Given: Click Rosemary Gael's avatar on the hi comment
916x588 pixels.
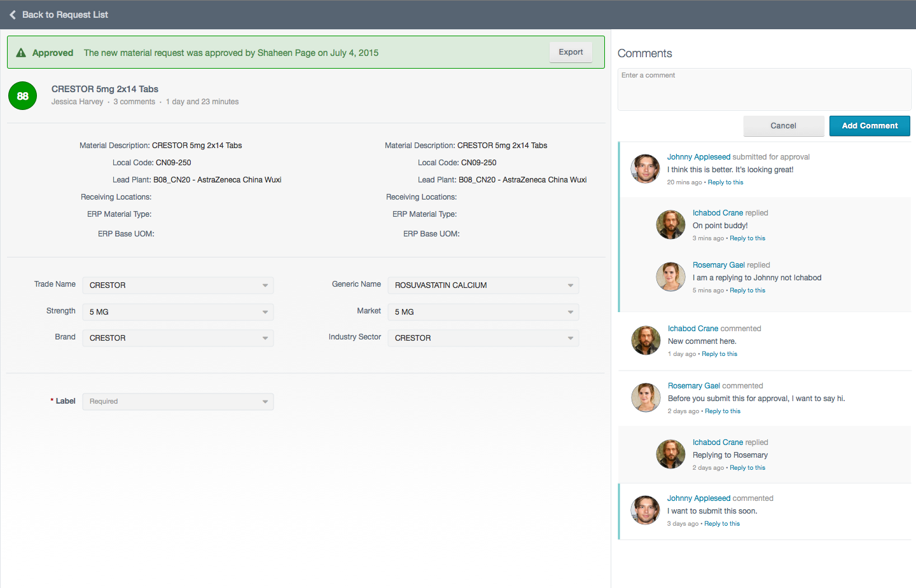Looking at the screenshot, I should pos(646,398).
